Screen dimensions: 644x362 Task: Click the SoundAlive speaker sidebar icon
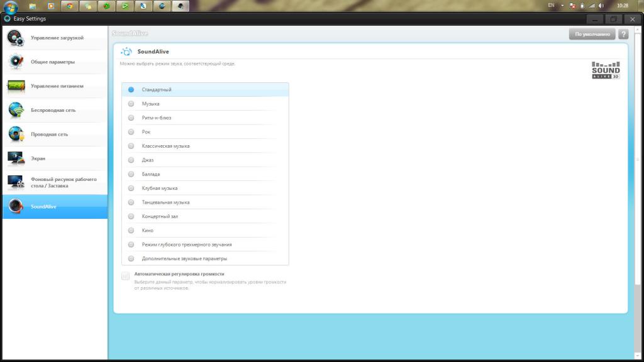(x=16, y=206)
